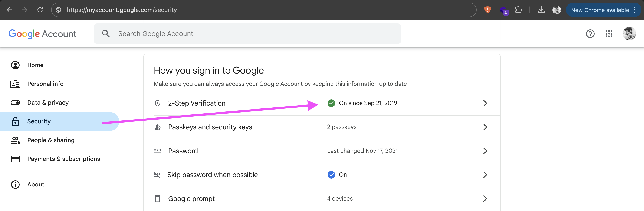Screen dimensions: 644x211
Task: Go to Data & privacy section
Action: pyautogui.click(x=48, y=103)
